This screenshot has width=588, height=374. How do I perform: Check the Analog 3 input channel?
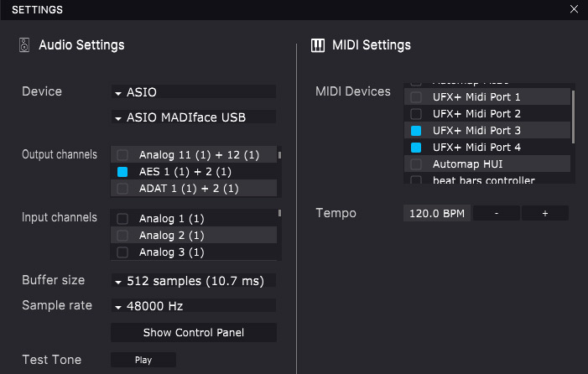(x=122, y=252)
